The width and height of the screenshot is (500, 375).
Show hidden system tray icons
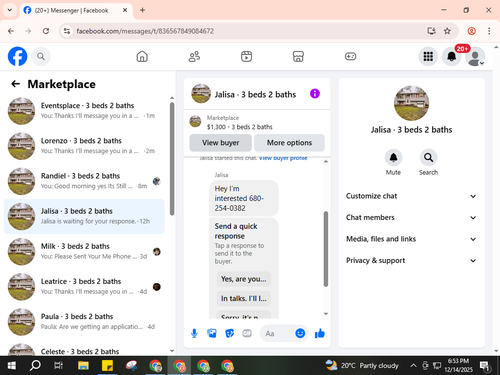pos(413,366)
